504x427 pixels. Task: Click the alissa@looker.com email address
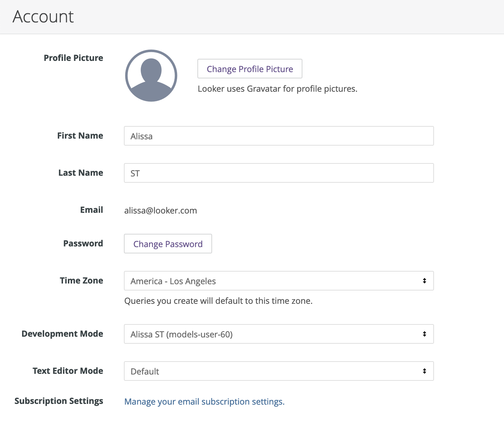click(161, 210)
